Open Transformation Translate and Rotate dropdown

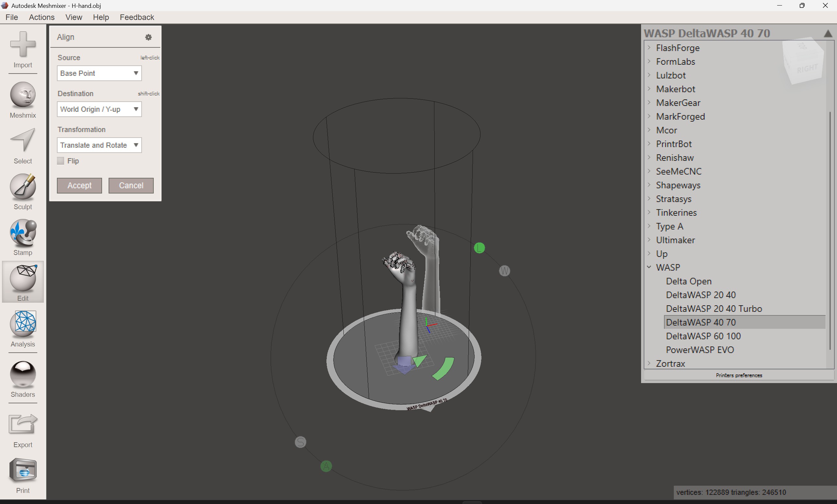click(99, 145)
